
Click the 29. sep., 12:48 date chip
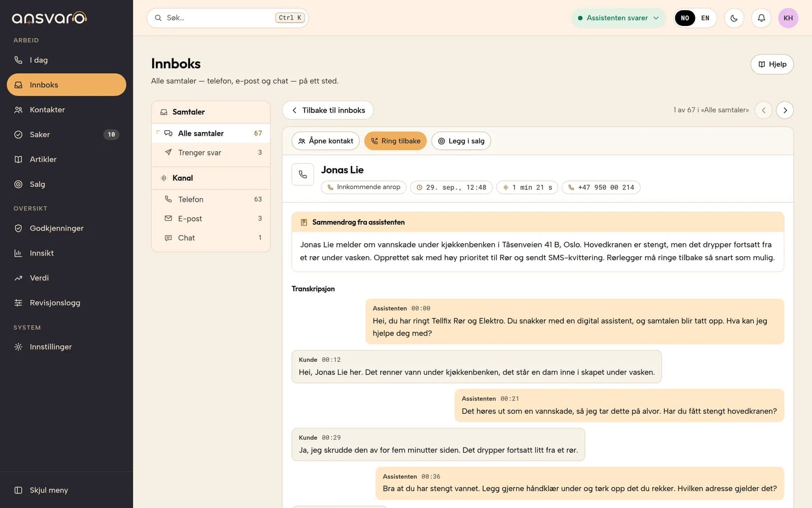tap(451, 187)
